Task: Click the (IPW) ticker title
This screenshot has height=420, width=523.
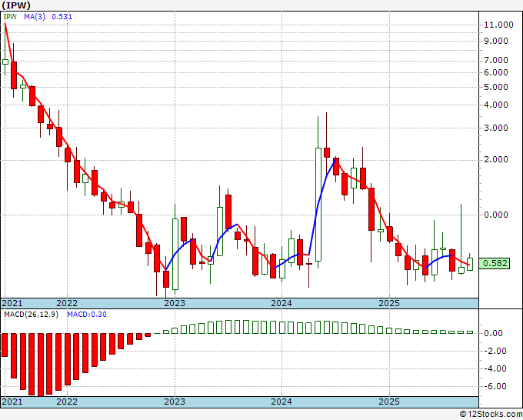Action: 16,5
